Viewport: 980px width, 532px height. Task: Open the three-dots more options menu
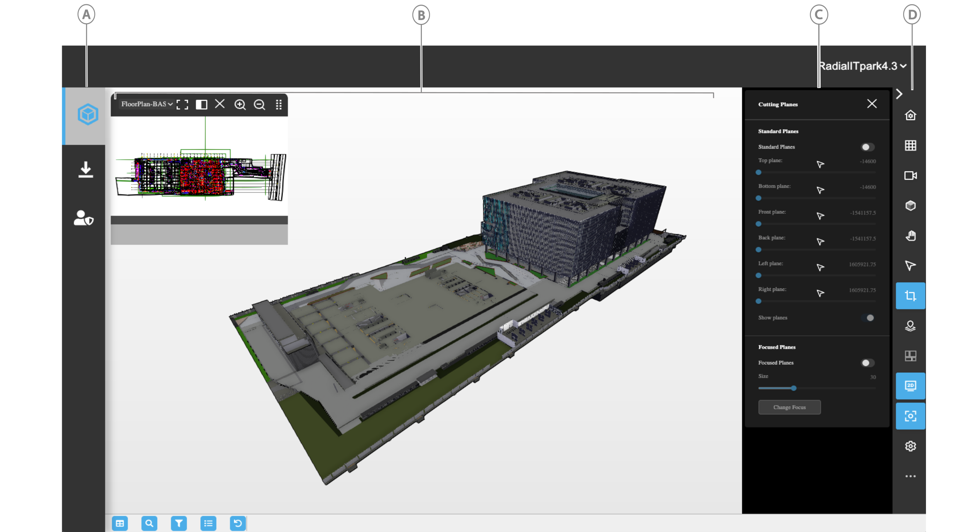click(x=910, y=476)
